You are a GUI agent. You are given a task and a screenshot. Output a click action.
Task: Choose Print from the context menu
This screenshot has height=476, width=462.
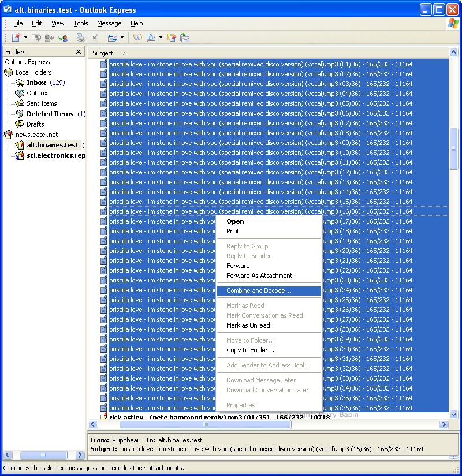coord(269,231)
